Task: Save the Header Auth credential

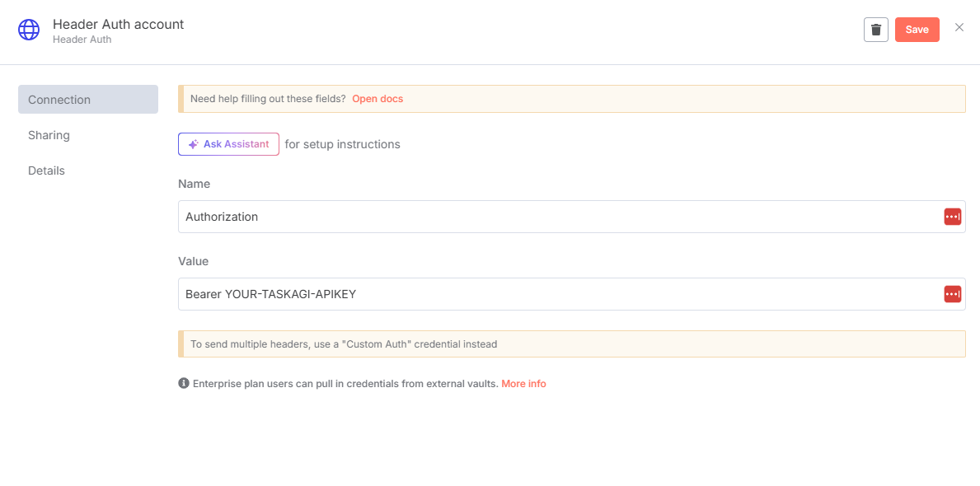Action: (x=917, y=29)
